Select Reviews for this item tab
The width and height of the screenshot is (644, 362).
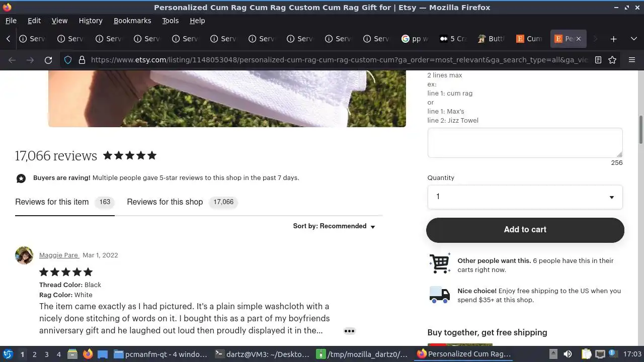point(65,202)
